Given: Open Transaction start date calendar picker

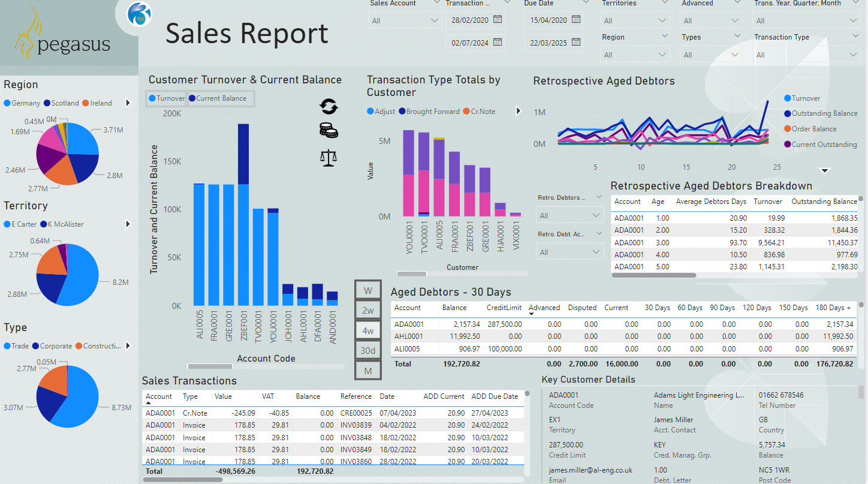Looking at the screenshot, I should point(498,20).
